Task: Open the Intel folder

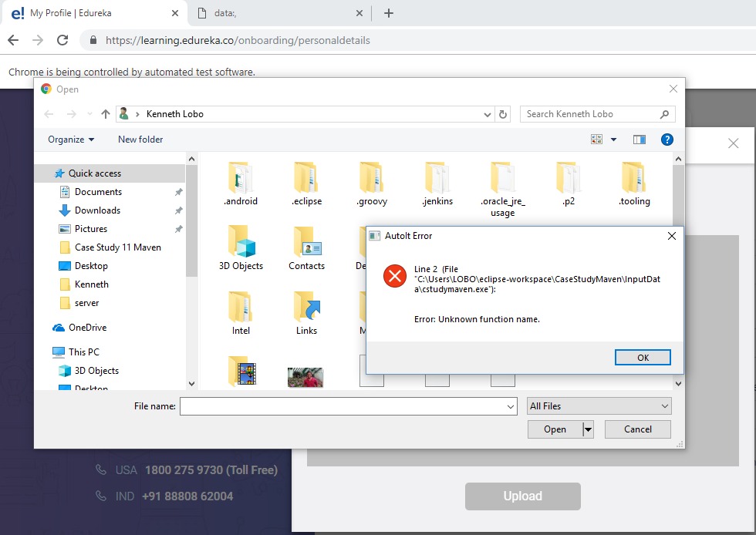Action: 241,313
